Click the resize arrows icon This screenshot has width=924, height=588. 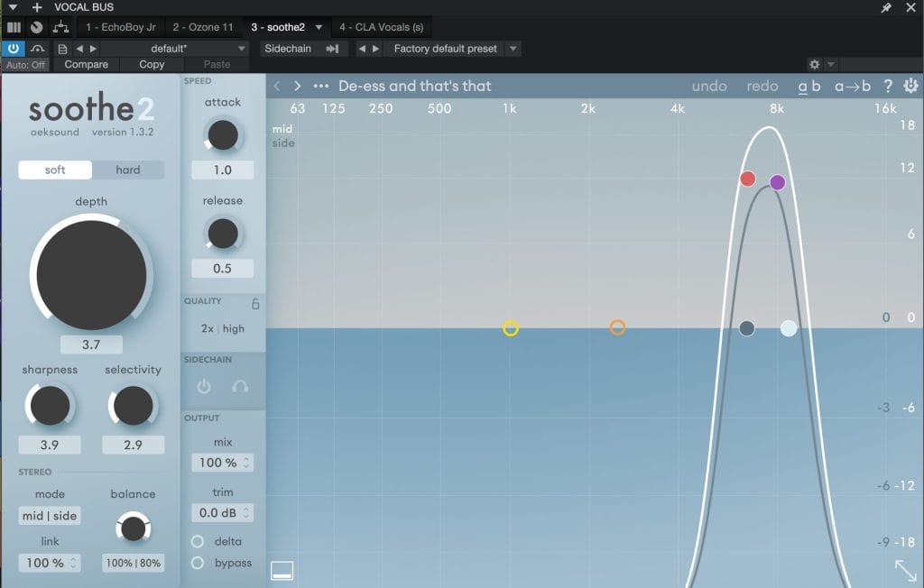pyautogui.click(x=906, y=570)
